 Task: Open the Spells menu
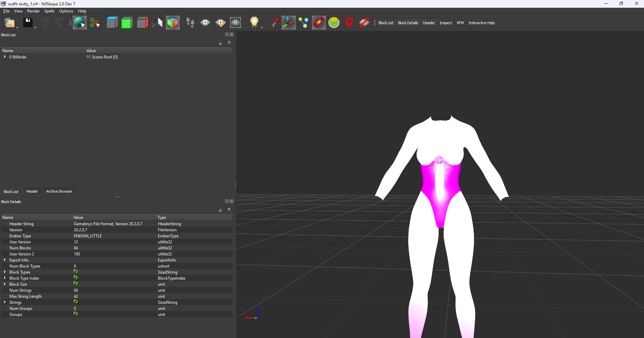pos(49,11)
